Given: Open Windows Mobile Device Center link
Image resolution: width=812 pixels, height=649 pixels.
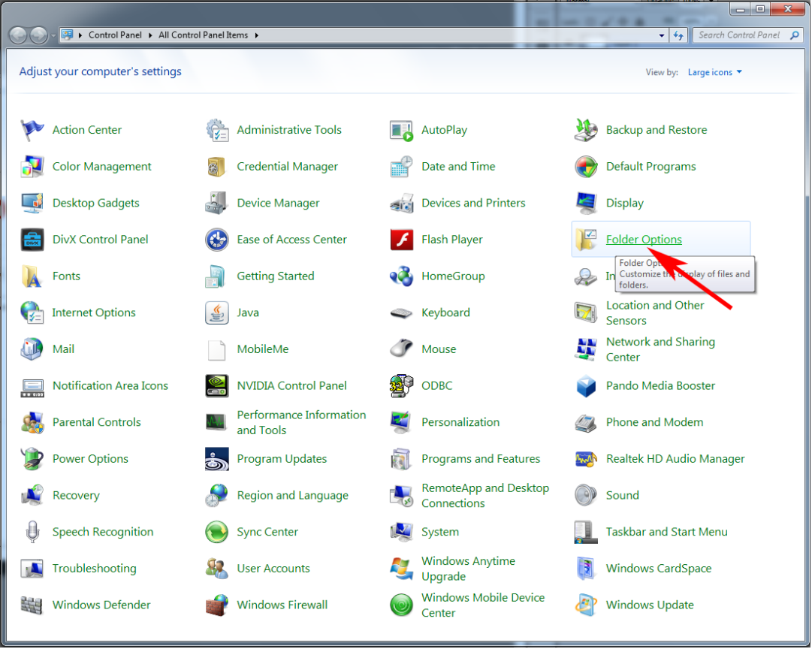Looking at the screenshot, I should tap(483, 605).
